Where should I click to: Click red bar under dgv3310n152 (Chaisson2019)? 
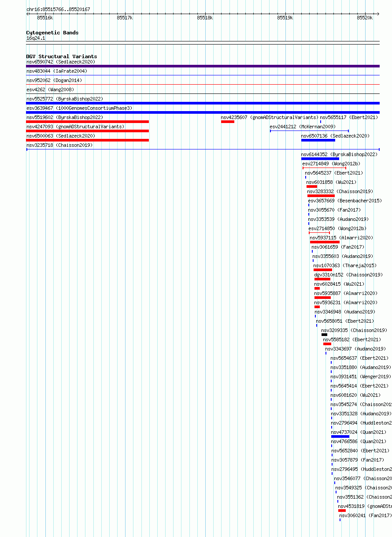322,279
